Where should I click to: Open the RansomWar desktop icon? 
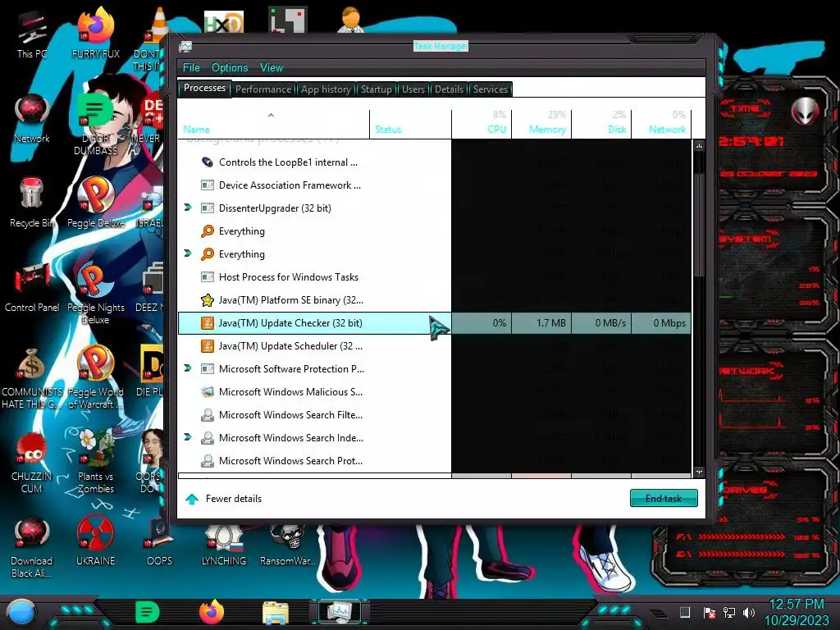click(x=288, y=544)
